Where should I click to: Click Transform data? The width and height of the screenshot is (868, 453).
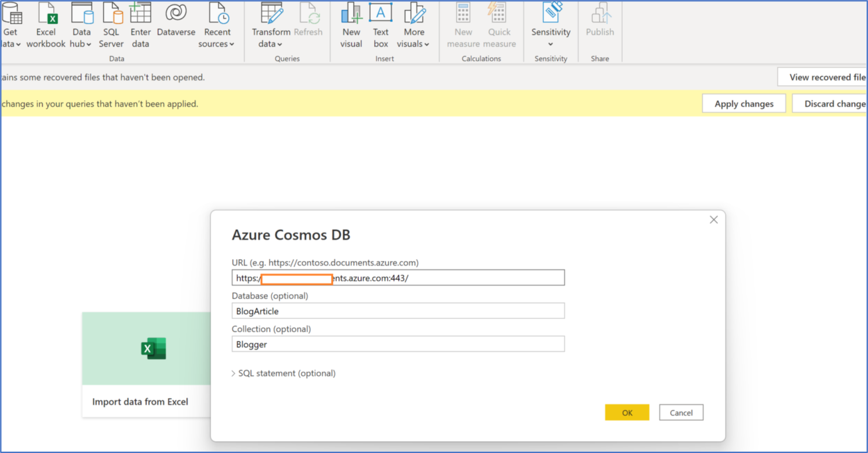click(x=271, y=25)
